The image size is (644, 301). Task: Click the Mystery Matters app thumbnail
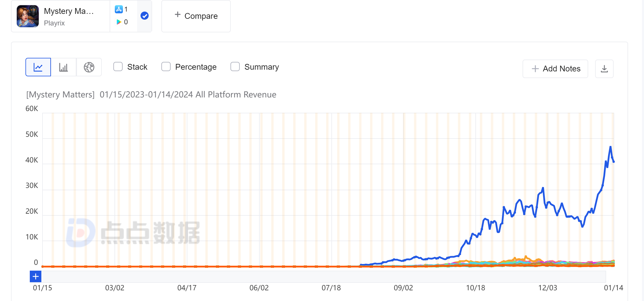point(28,16)
